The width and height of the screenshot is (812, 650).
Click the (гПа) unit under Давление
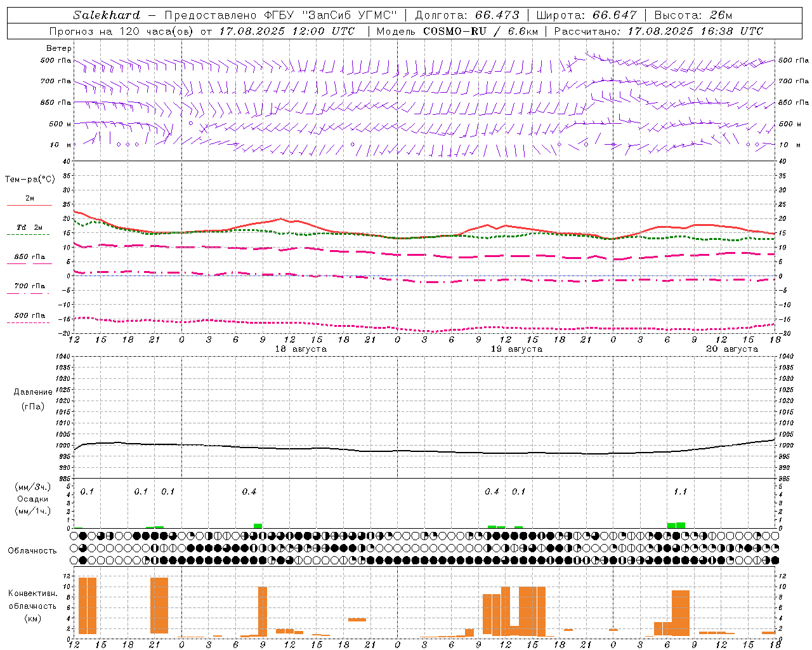(33, 406)
